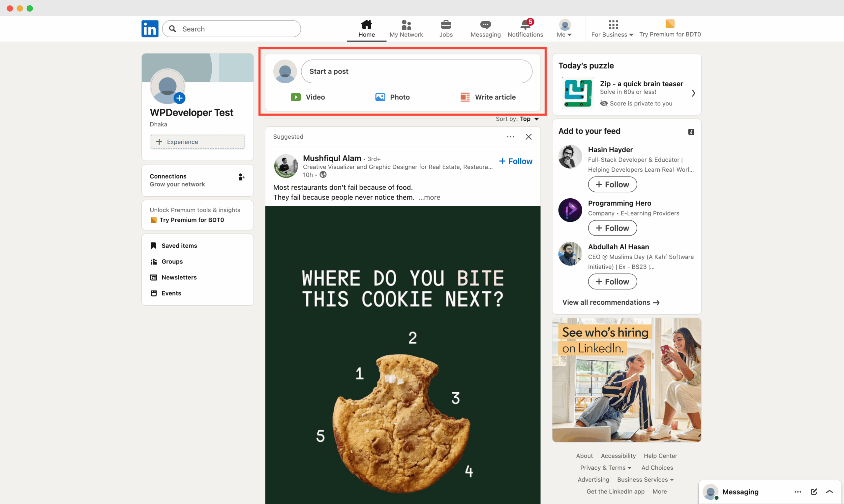Open Saved items from the sidebar
844x504 pixels.
(x=179, y=245)
